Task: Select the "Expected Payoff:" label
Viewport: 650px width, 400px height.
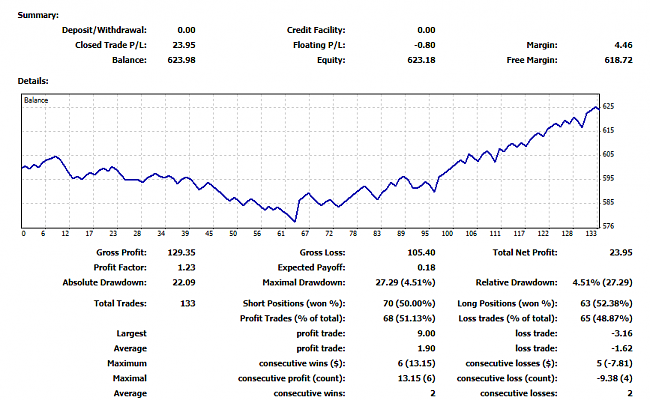Action: 311,267
